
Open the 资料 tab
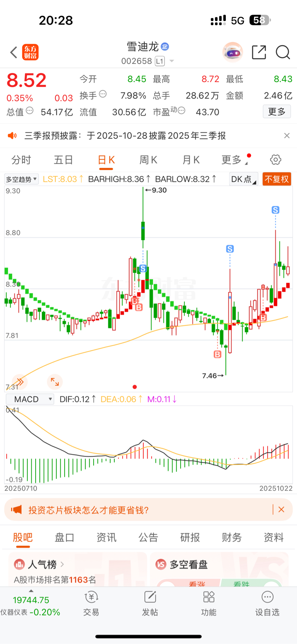pos(274,537)
